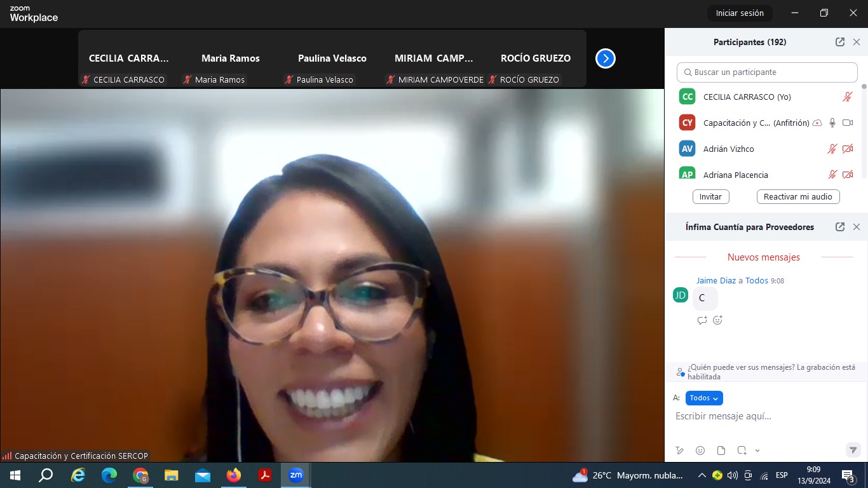Image resolution: width=868 pixels, height=488 pixels.
Task: Expand the screenshot options arrow in chat
Action: click(757, 451)
